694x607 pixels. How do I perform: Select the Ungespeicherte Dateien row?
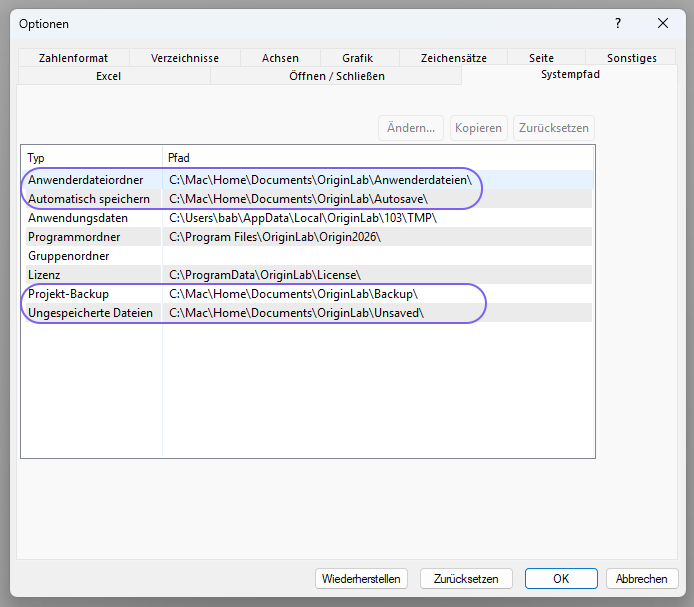pyautogui.click(x=90, y=313)
